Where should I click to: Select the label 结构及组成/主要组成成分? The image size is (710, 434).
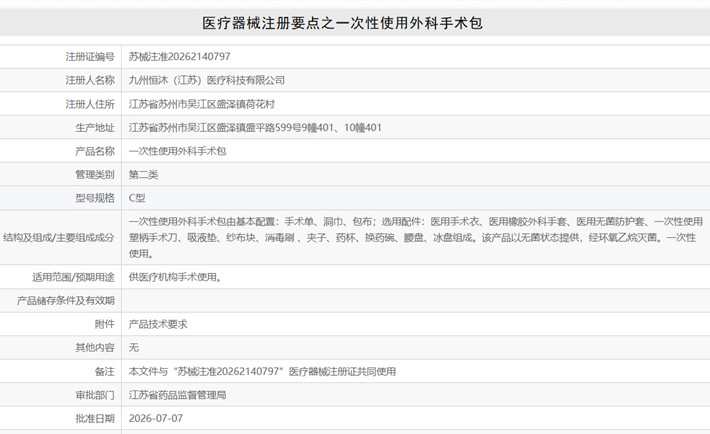(x=58, y=237)
